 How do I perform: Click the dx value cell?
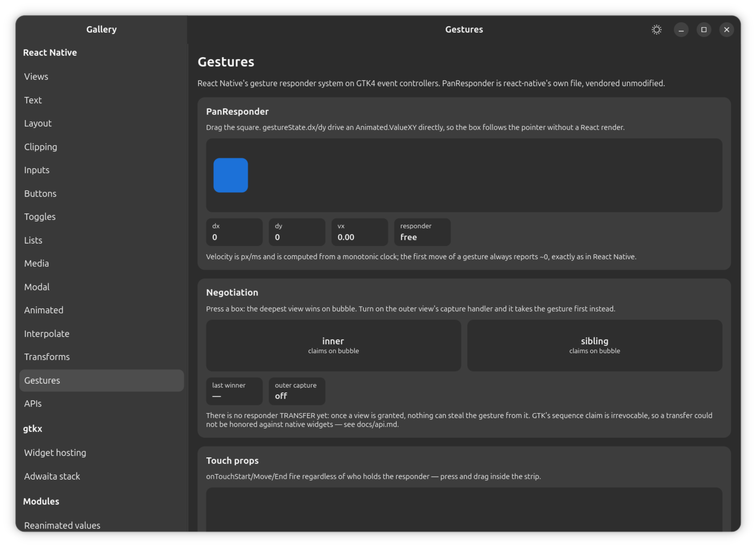(234, 232)
